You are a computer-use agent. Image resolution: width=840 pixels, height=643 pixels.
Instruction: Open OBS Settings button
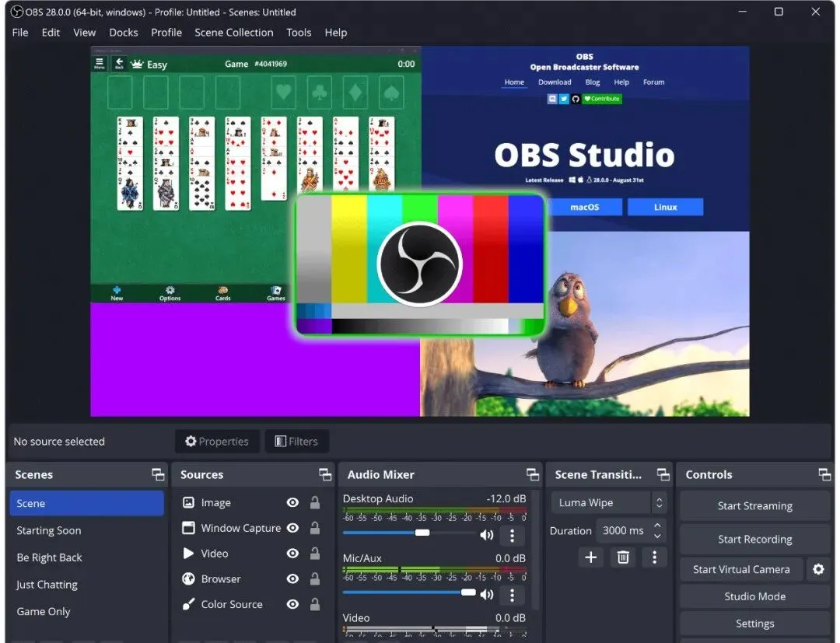click(754, 624)
